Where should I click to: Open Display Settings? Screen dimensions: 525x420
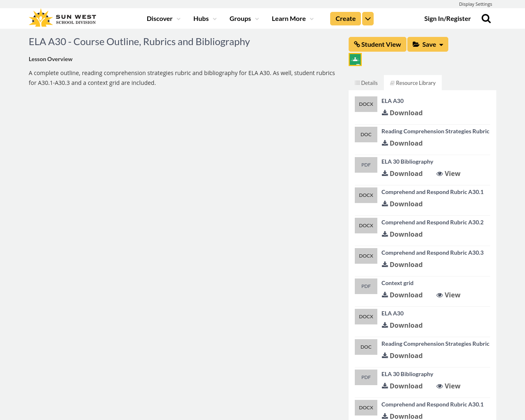(475, 3)
